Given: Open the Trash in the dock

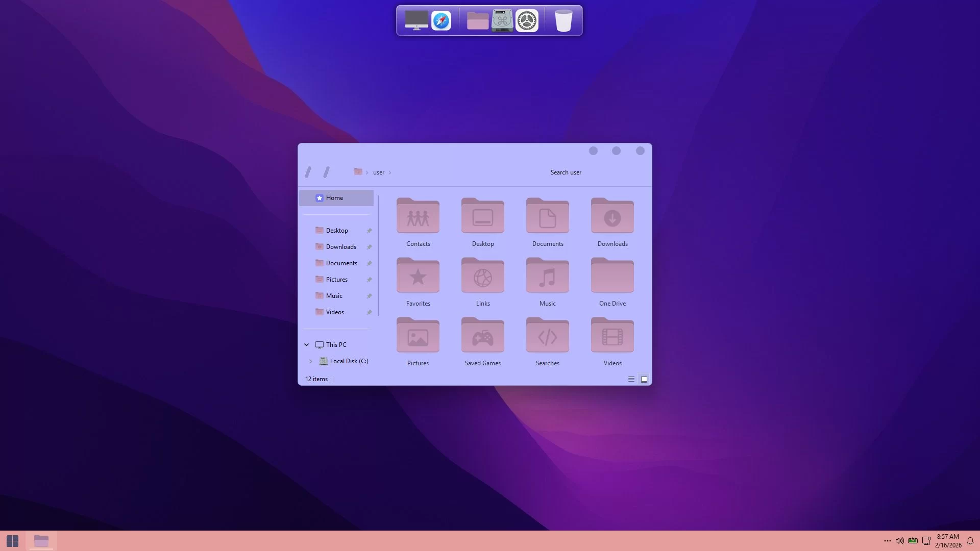Looking at the screenshot, I should pos(563,20).
